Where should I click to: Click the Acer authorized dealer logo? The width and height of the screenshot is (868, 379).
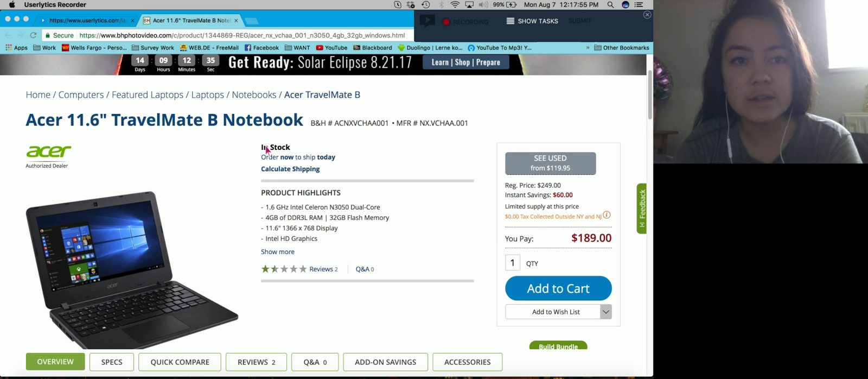[x=48, y=156]
